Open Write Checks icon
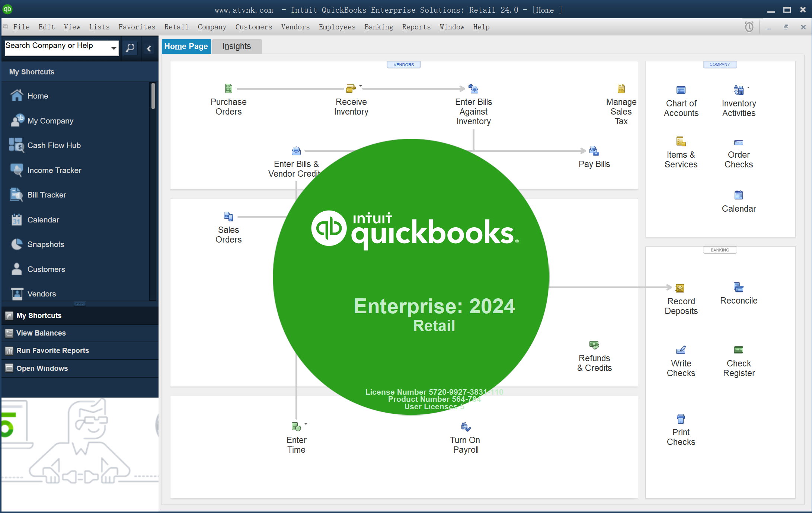 tap(681, 350)
